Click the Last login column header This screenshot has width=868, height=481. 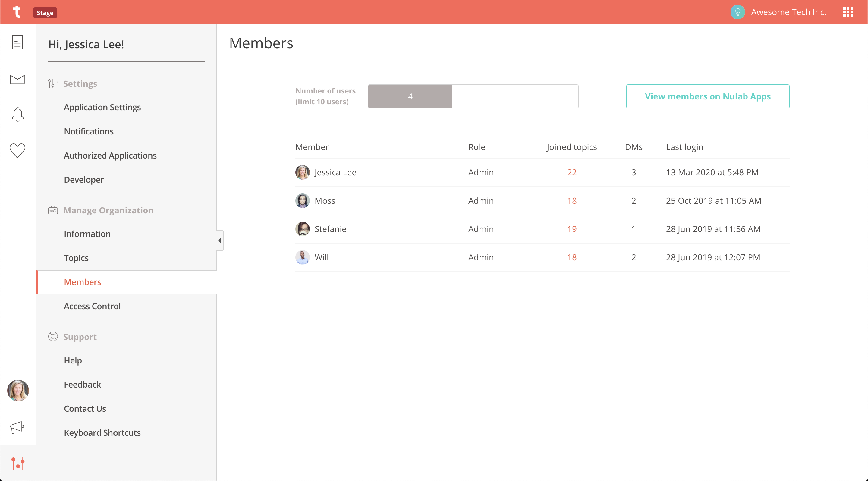point(684,147)
